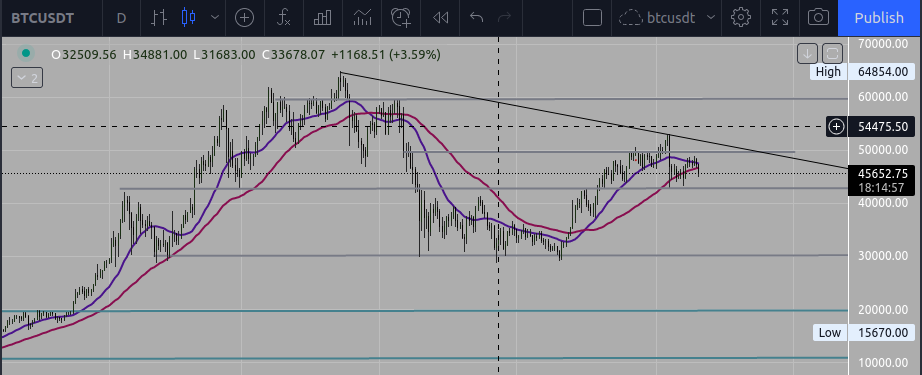The height and width of the screenshot is (375, 922).
Task: Open chart settings gear icon
Action: coord(741,18)
